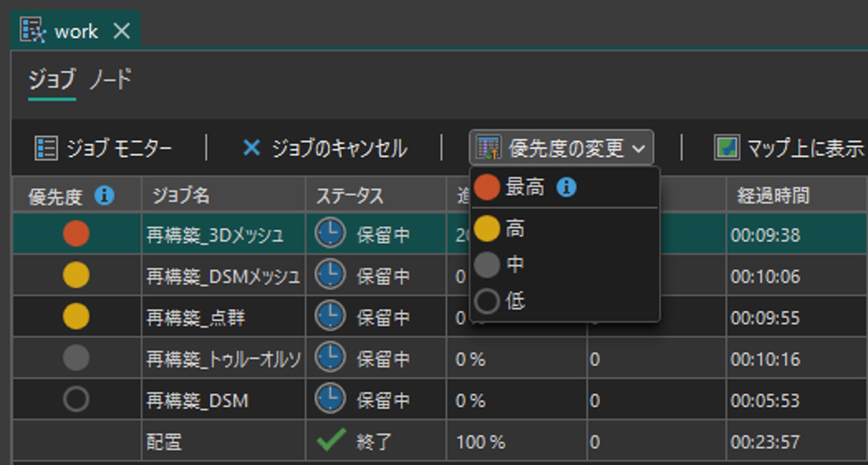868x465 pixels.
Task: Click yellow priority dot for 再構築_DSMメッシュ
Action: click(76, 275)
